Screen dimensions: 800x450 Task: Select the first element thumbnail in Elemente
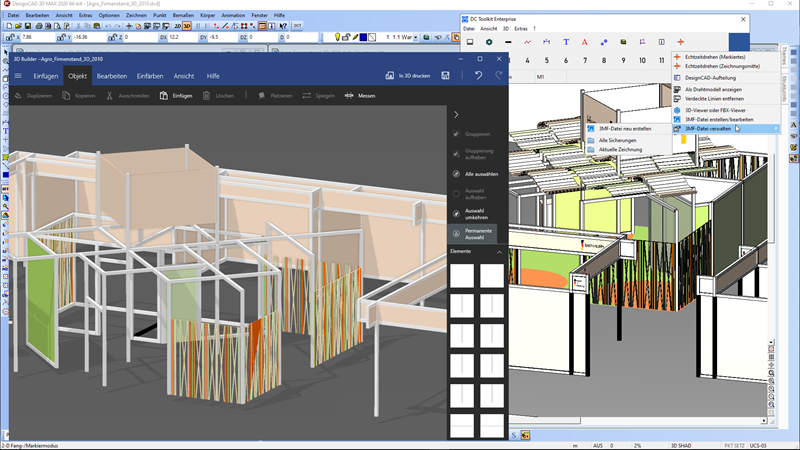coord(463,276)
